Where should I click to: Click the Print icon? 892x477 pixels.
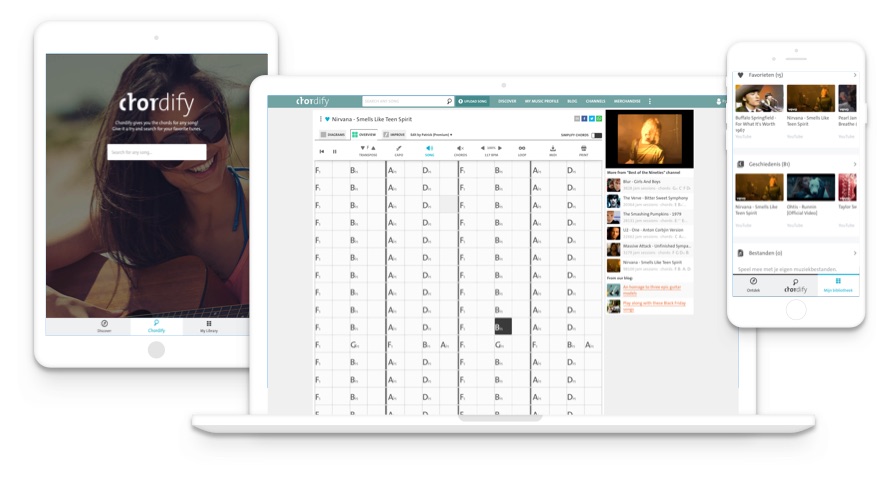[x=583, y=148]
